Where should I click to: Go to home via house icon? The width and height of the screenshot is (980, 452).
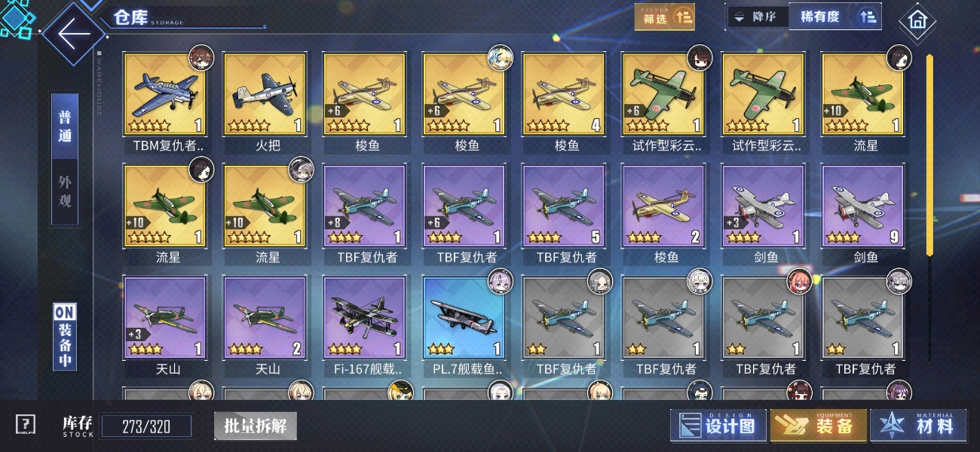917,21
